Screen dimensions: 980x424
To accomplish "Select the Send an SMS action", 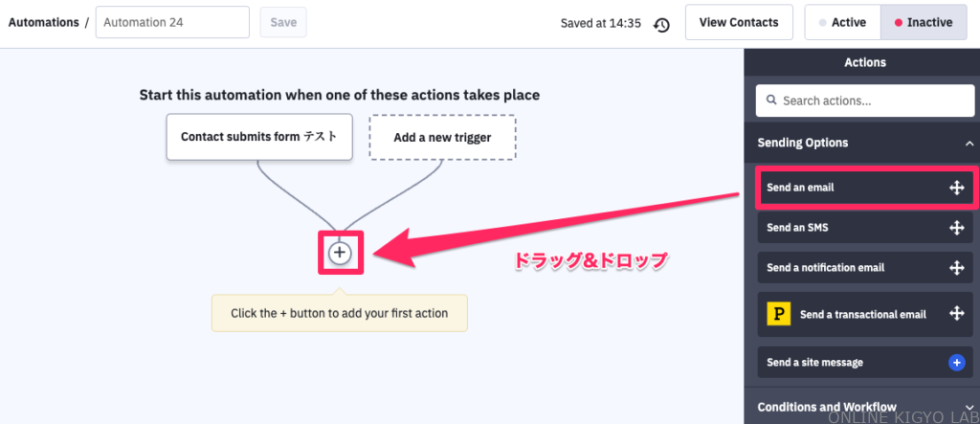I will (x=865, y=228).
